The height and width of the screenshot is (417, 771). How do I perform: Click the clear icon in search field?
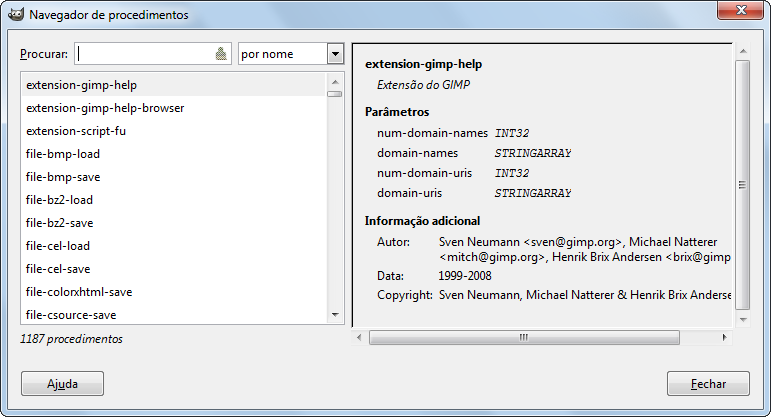click(222, 55)
